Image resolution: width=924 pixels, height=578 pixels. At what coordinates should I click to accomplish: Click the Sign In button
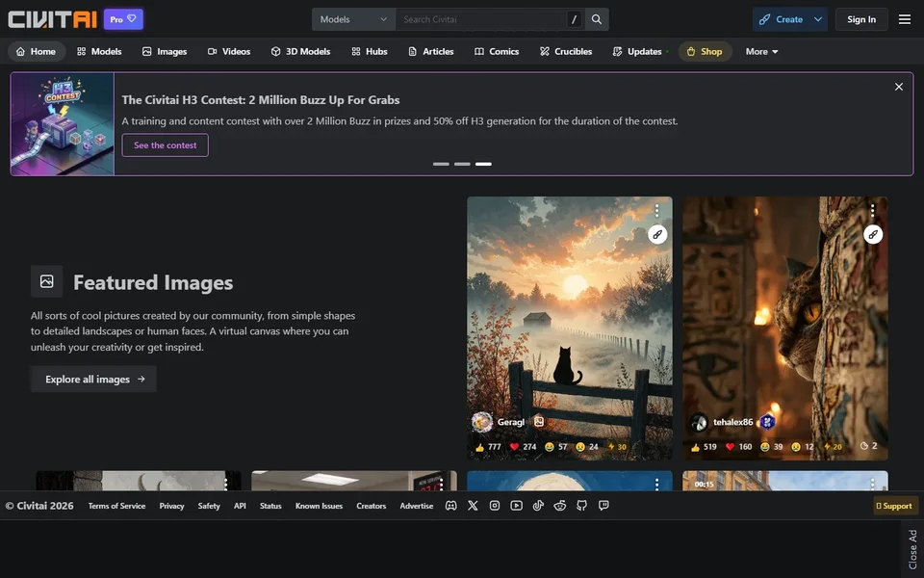pyautogui.click(x=860, y=19)
